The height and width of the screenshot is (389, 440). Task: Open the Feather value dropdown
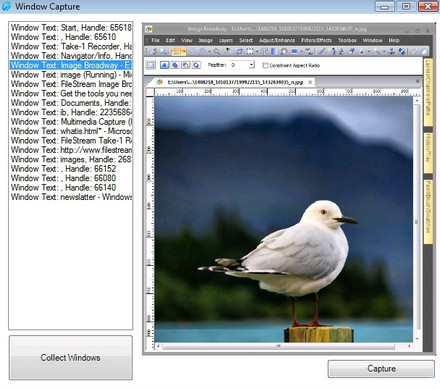(x=252, y=65)
